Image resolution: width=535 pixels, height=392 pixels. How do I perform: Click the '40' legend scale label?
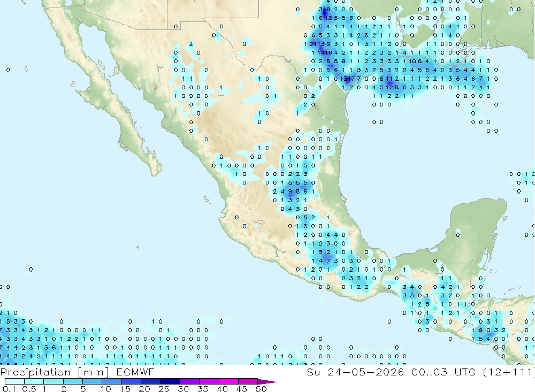click(223, 389)
